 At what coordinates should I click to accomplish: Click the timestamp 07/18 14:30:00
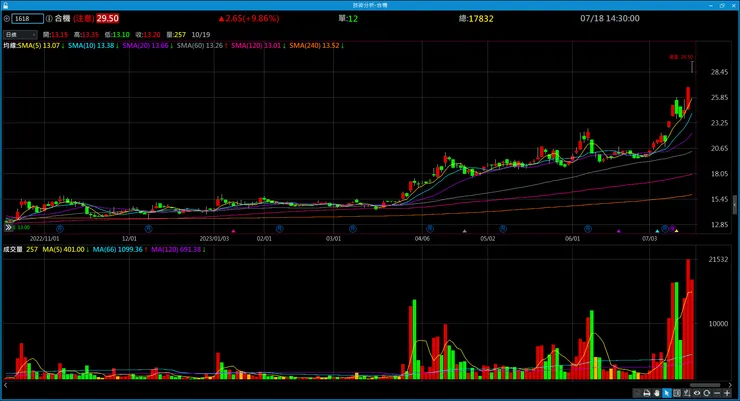[x=610, y=18]
